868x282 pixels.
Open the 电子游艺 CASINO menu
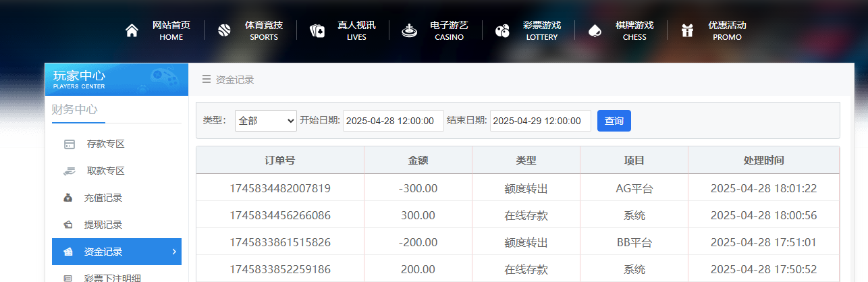(x=449, y=30)
